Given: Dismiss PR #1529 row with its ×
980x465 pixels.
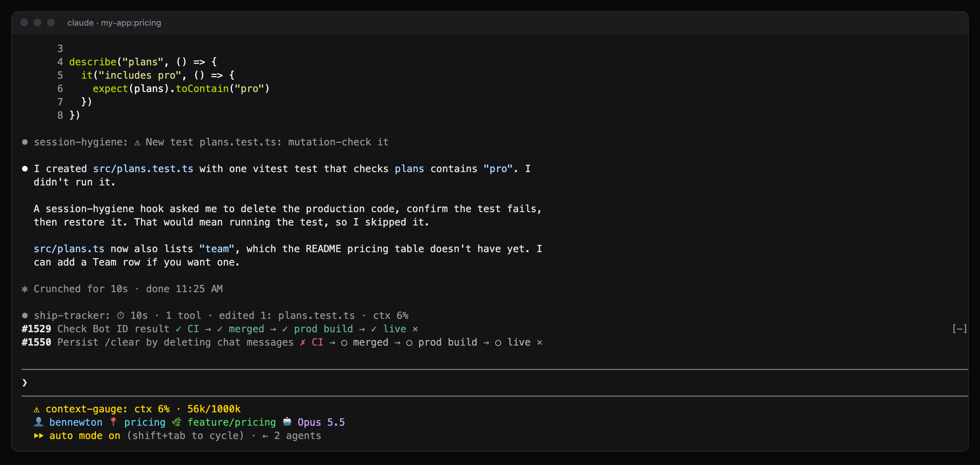Looking at the screenshot, I should coord(415,329).
